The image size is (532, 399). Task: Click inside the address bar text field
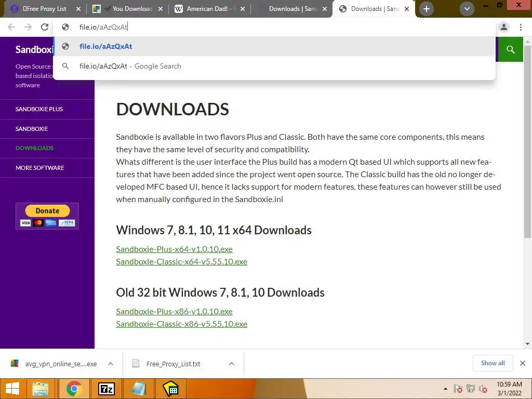[275, 27]
